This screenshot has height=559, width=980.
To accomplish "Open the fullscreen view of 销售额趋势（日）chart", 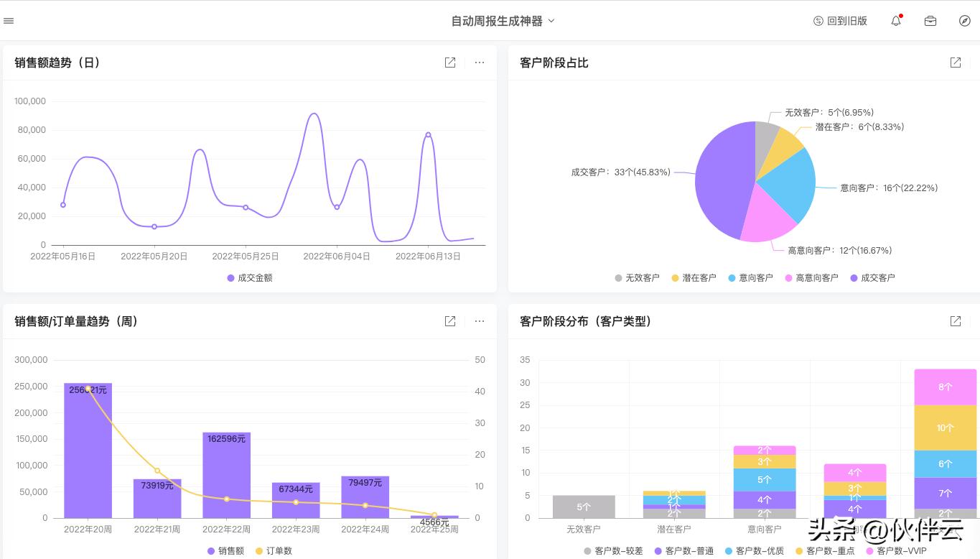I will pyautogui.click(x=449, y=63).
